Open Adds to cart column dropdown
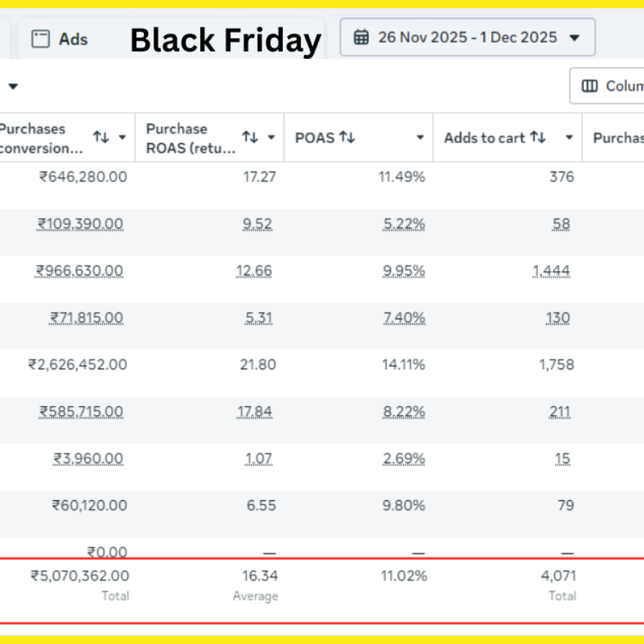 point(569,137)
